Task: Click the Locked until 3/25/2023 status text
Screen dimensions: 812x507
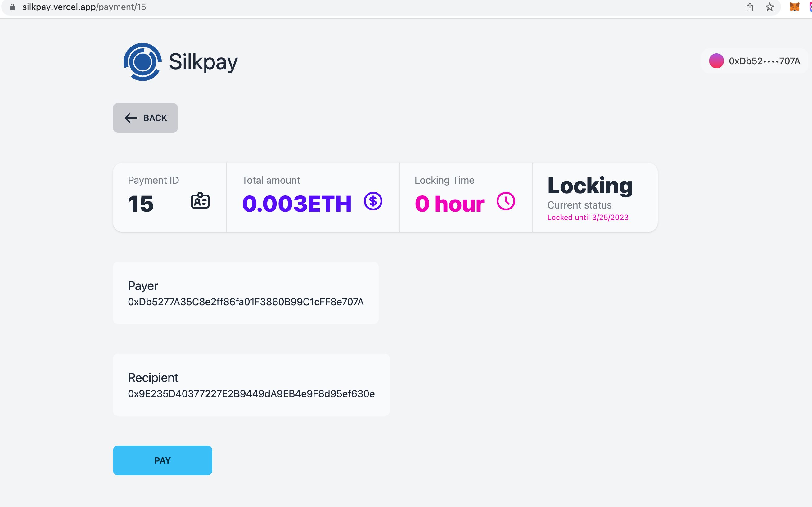Action: click(x=588, y=217)
